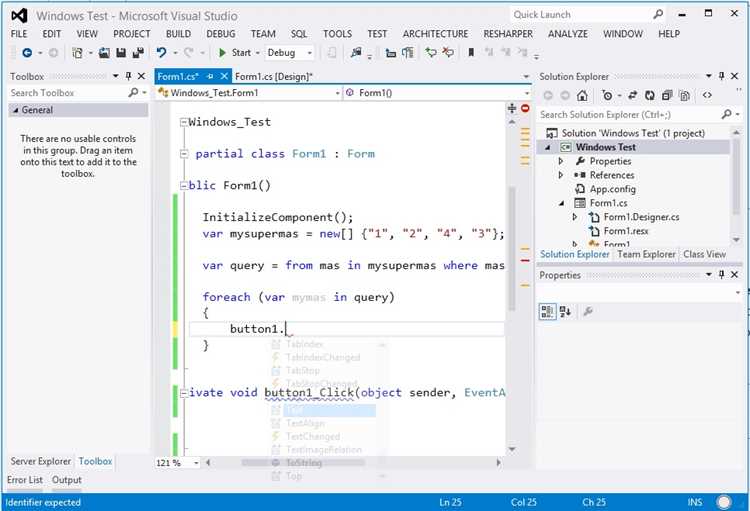The height and width of the screenshot is (511, 750).
Task: Click the Collapse All icon in Solution Explorer
Action: click(x=667, y=96)
